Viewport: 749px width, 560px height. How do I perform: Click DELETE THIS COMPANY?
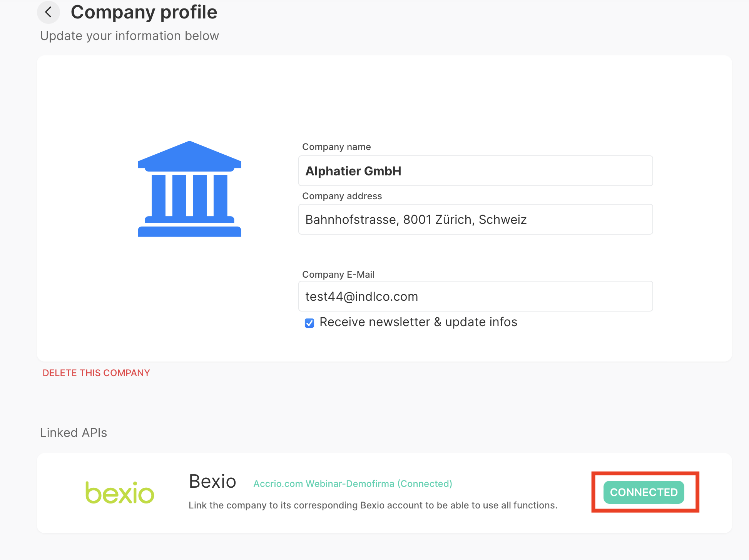pos(96,372)
